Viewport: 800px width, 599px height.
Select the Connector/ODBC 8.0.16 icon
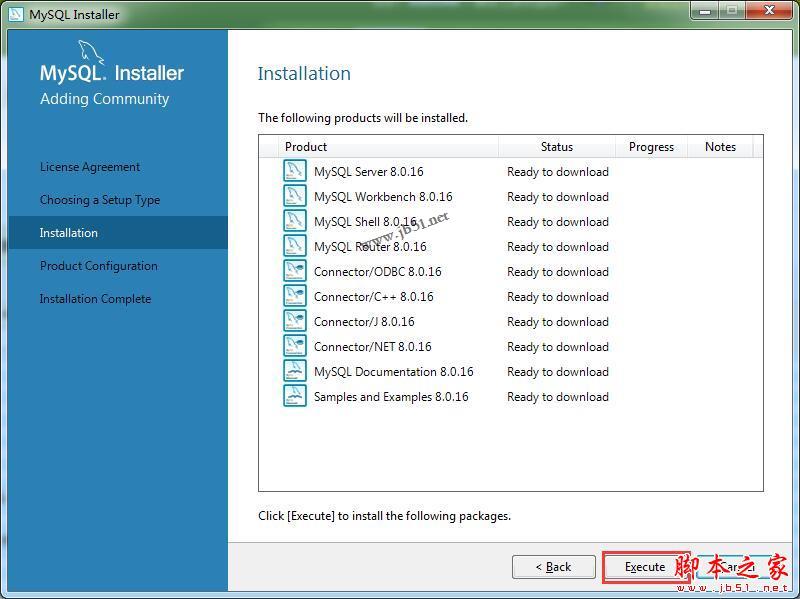[294, 271]
